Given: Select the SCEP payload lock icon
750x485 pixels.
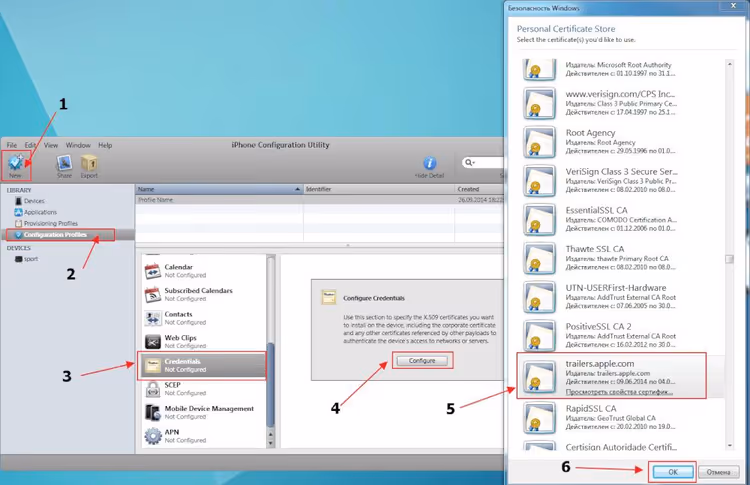Looking at the screenshot, I should 153,389.
